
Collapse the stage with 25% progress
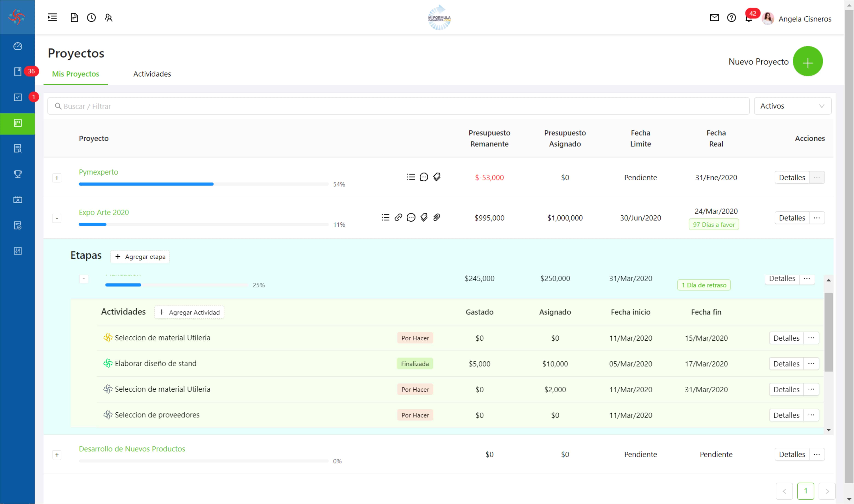84,278
